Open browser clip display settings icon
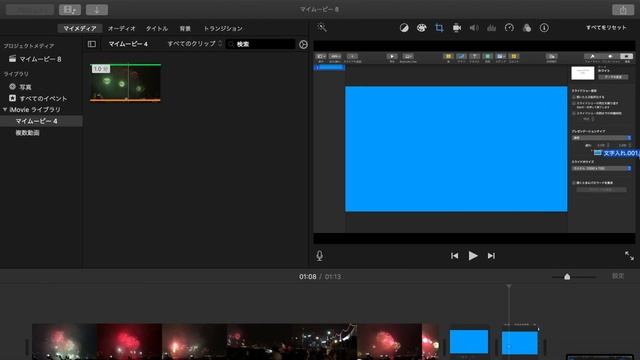Screen dimensions: 640x360 pyautogui.click(x=303, y=44)
